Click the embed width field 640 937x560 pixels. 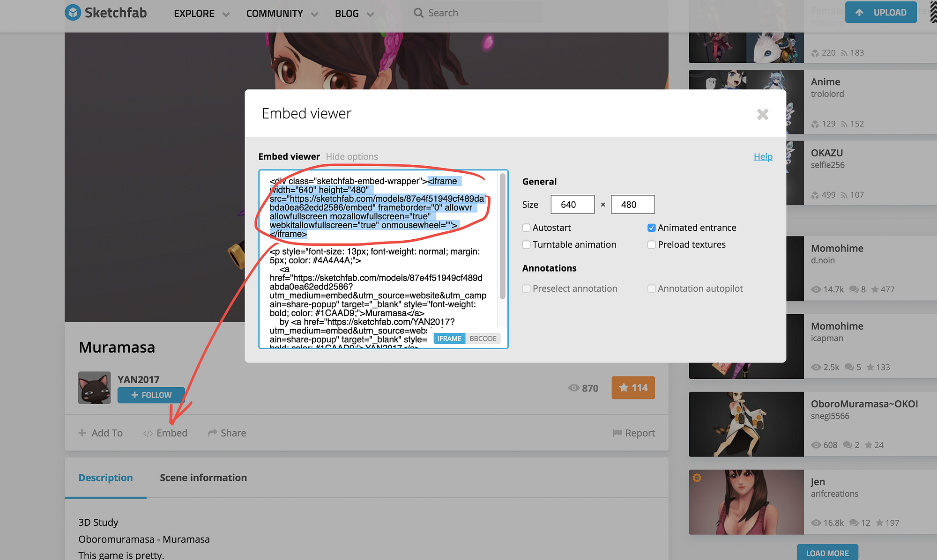coord(572,205)
